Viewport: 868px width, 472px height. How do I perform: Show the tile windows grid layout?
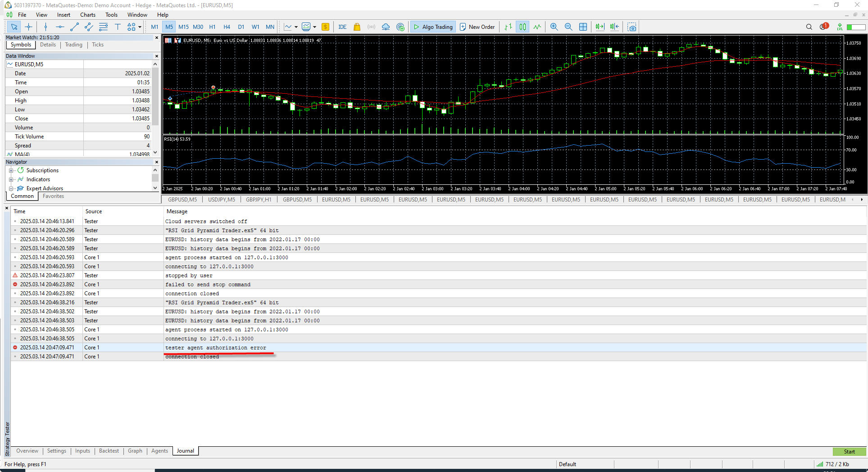583,27
